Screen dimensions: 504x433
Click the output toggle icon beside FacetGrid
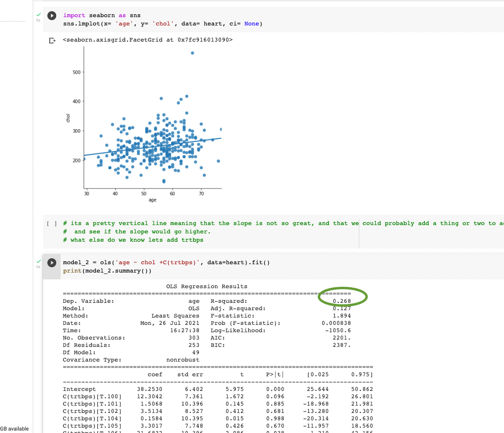52,40
